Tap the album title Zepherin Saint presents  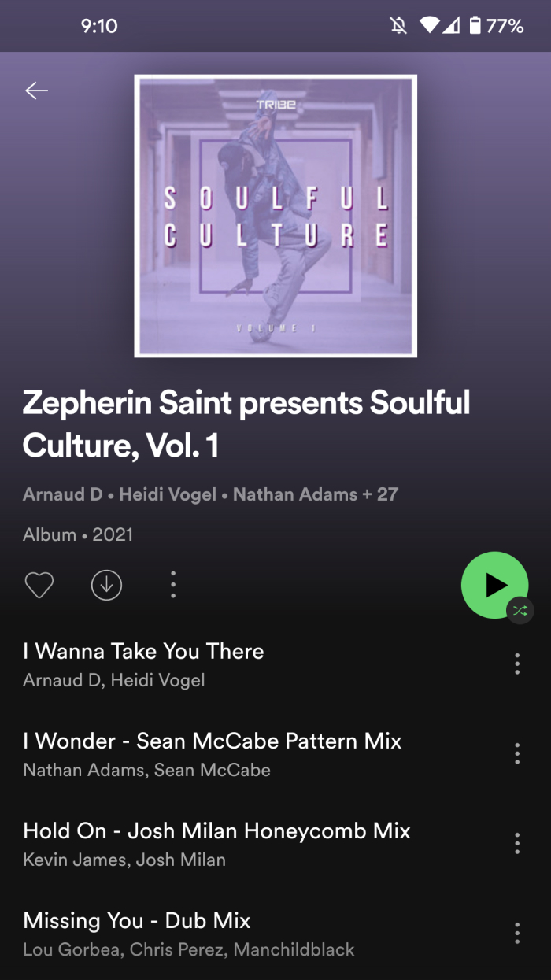[x=246, y=423]
